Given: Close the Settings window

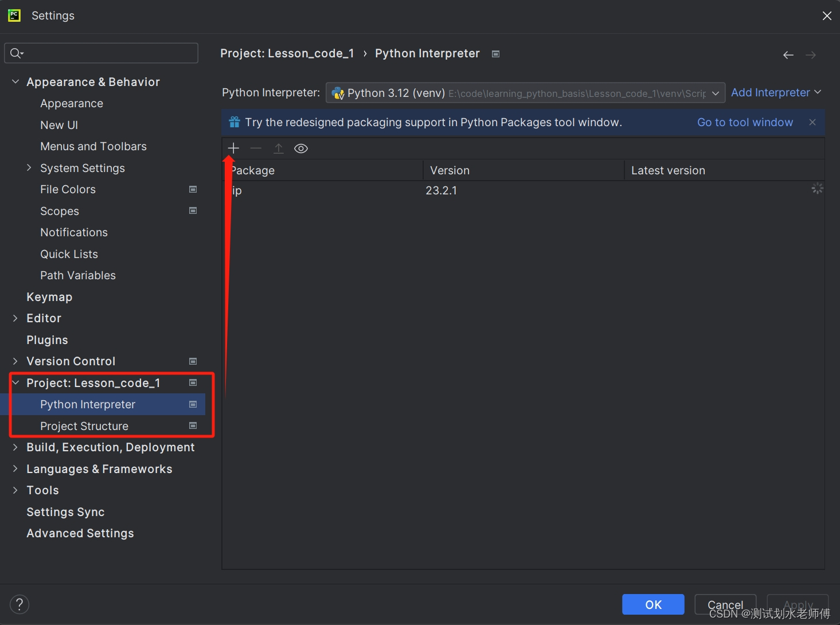Looking at the screenshot, I should tap(827, 15).
